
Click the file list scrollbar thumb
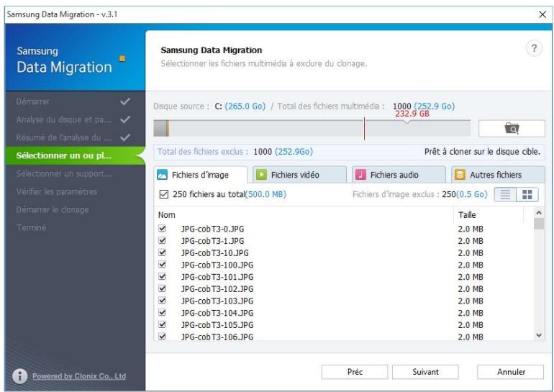[539, 224]
